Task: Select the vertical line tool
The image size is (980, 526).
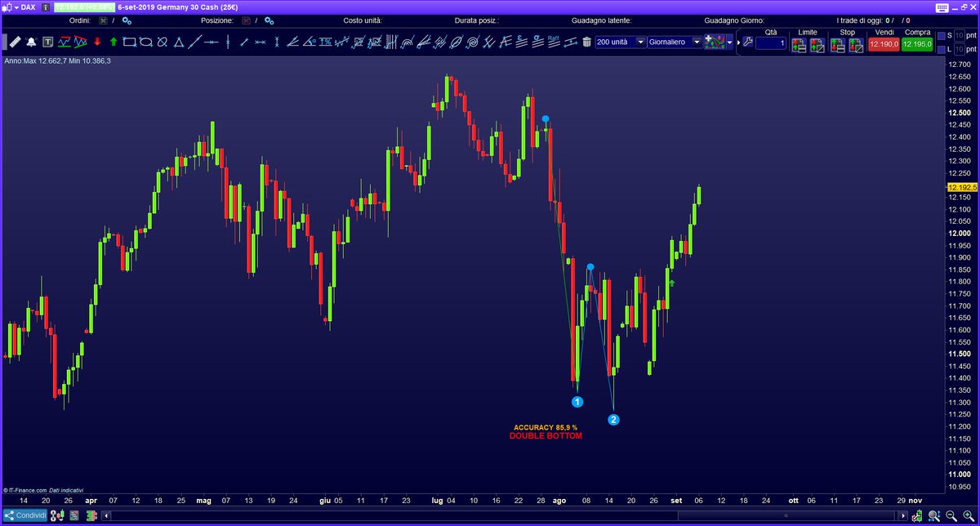Action: pos(228,42)
